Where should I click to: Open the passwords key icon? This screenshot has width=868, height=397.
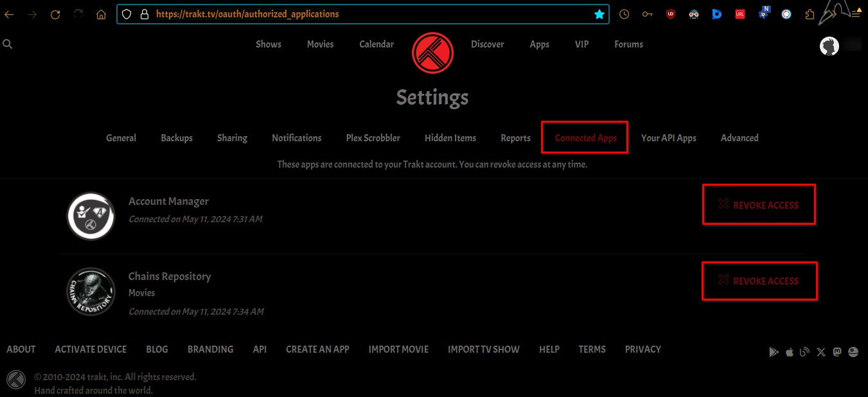648,14
